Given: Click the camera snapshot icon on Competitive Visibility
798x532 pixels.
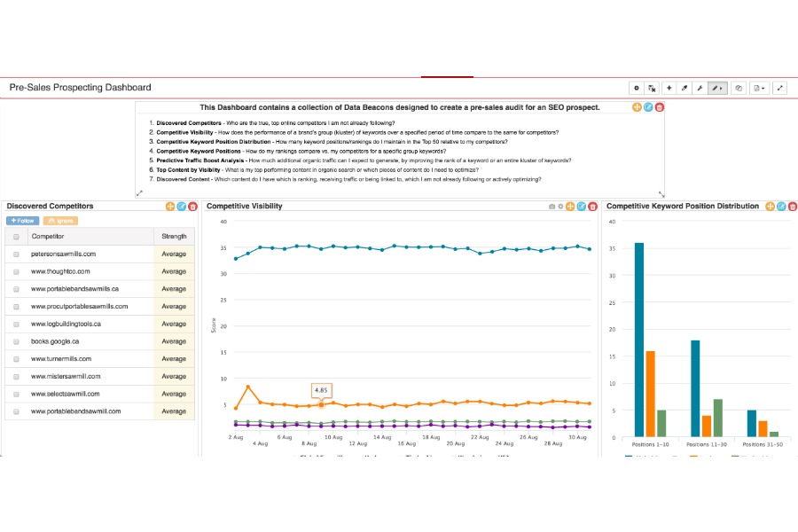Looking at the screenshot, I should click(x=552, y=206).
